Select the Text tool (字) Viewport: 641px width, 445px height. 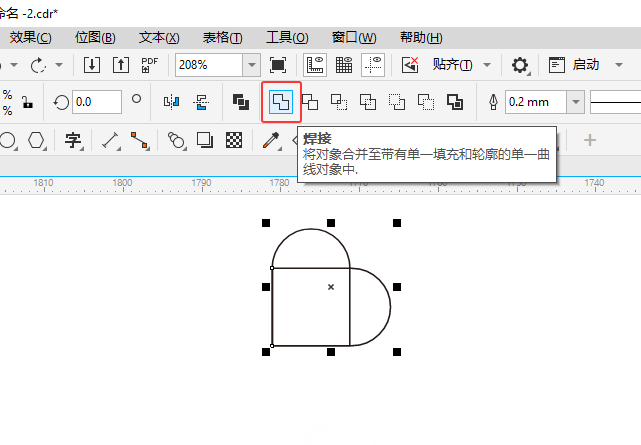click(x=73, y=141)
